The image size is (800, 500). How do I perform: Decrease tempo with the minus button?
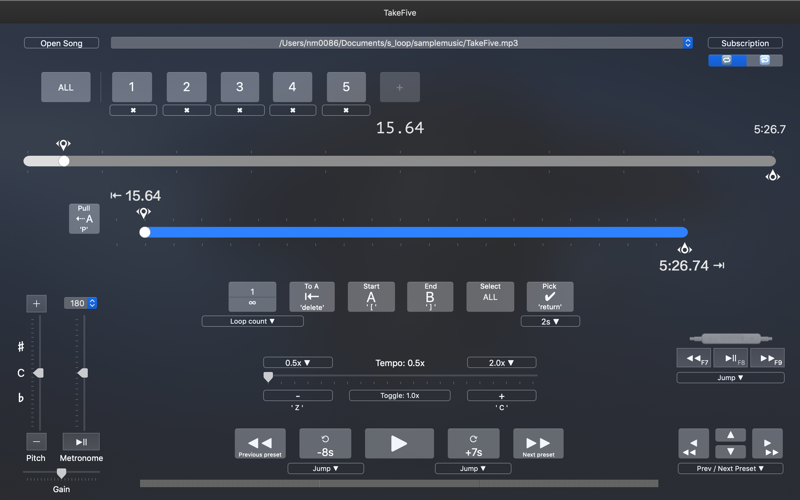pyautogui.click(x=297, y=395)
